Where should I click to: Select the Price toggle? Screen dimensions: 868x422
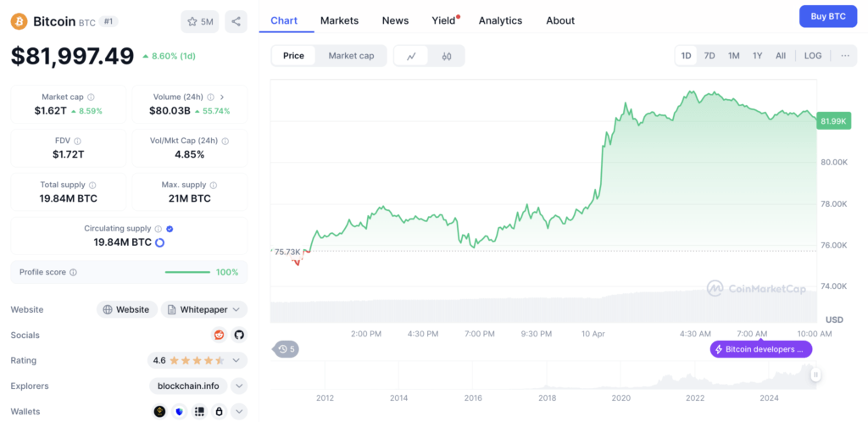click(293, 56)
